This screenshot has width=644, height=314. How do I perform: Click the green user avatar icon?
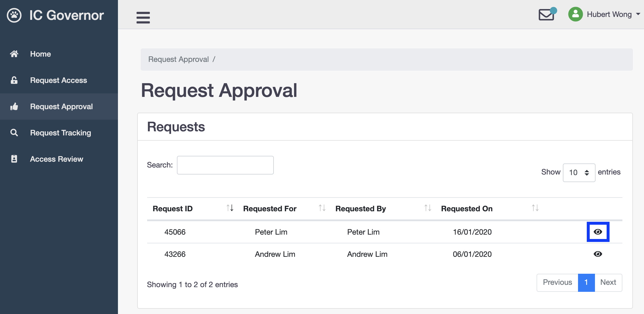[x=575, y=14]
